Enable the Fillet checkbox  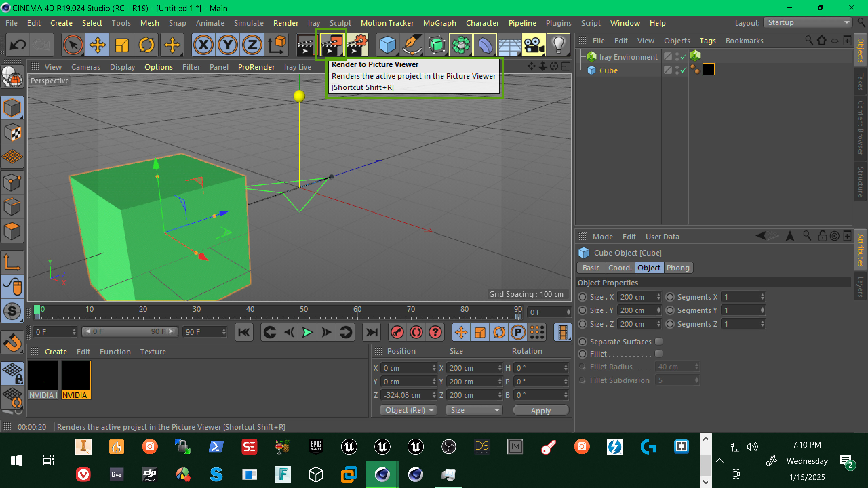click(658, 353)
